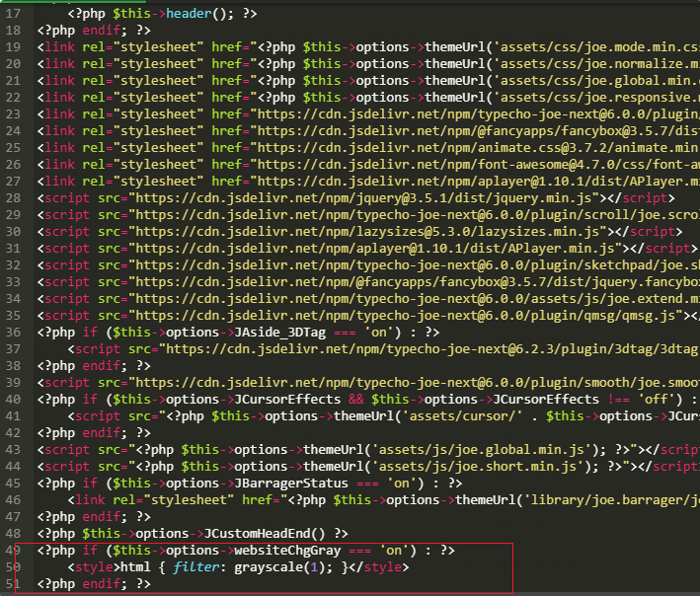The width and height of the screenshot is (700, 596).
Task: Click the font-awesome URL on line 26
Action: 479,165
